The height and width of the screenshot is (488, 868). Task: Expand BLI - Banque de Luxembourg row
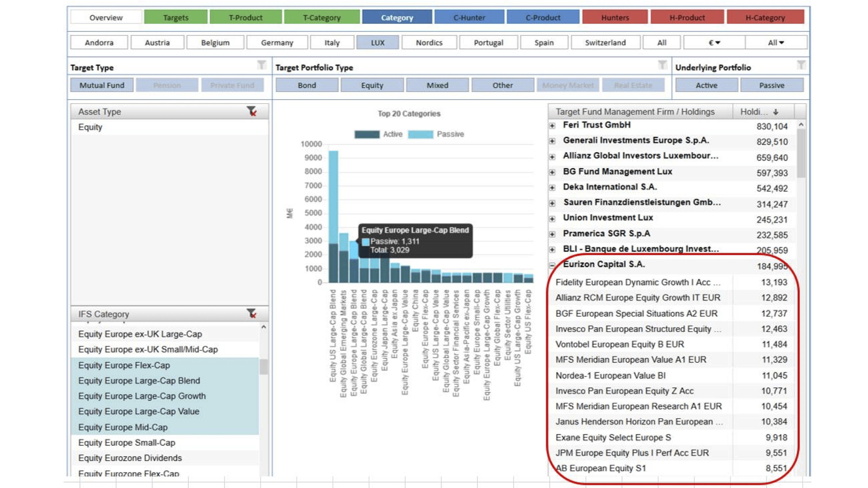coord(552,250)
